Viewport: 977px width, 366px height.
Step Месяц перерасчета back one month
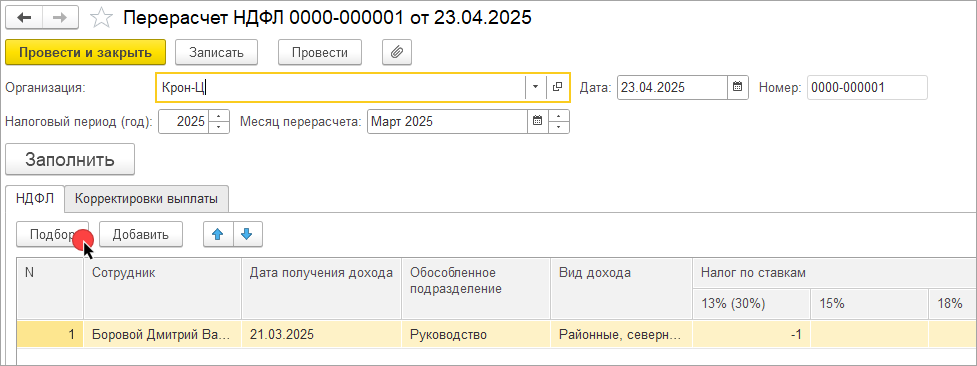[x=559, y=127]
